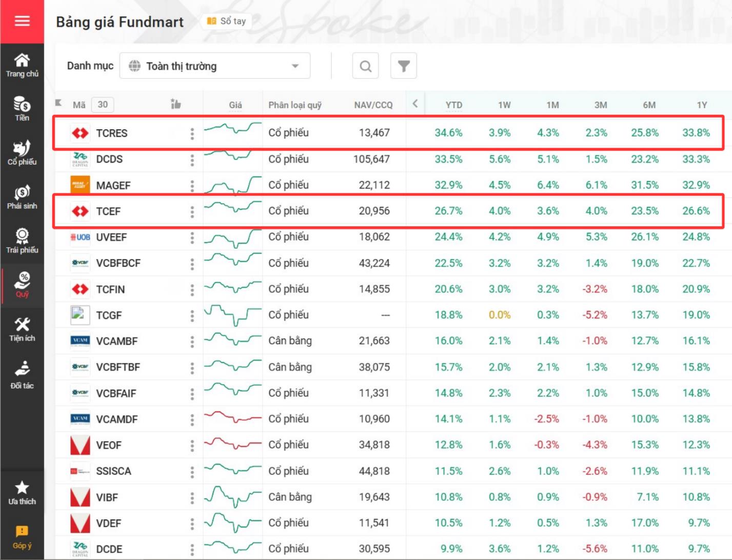Go to Trang chủ home page
This screenshot has width=732, height=560.
click(22, 65)
